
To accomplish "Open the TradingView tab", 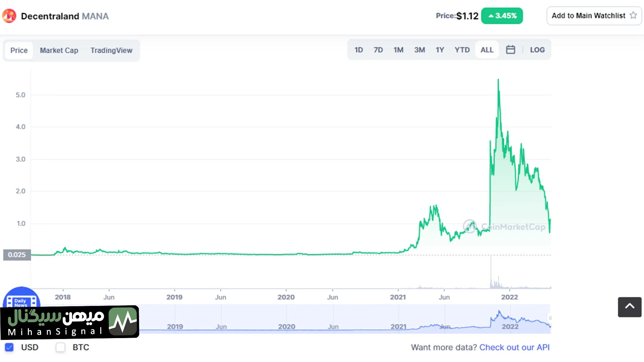I will (111, 50).
